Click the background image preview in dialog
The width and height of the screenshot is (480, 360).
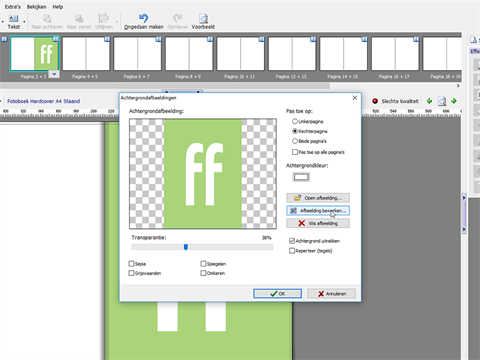point(203,174)
